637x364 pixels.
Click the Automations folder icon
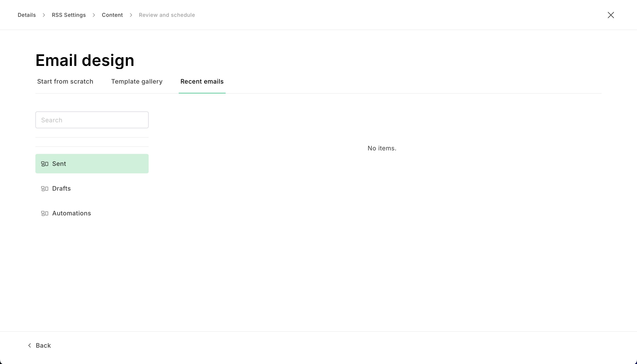click(44, 213)
